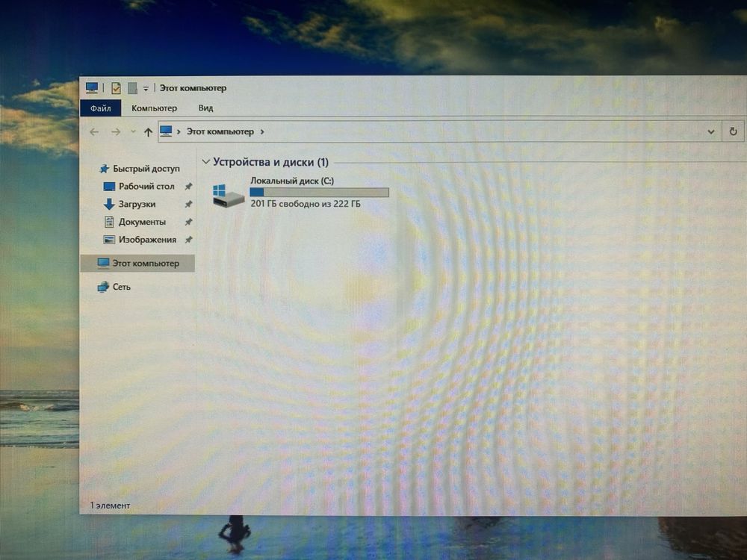Click the 201 ГБ свободно из 222 ГБ text
The width and height of the screenshot is (747, 560).
click(306, 204)
